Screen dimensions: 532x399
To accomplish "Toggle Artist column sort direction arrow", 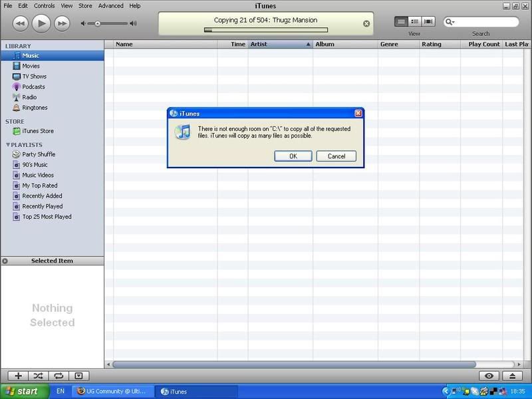I will (x=308, y=44).
